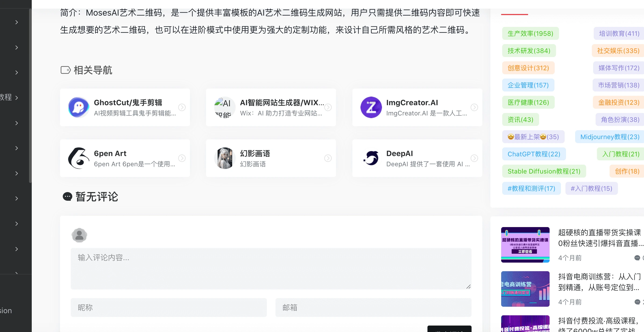This screenshot has height=332, width=644.
Task: Click the DeepAI dolphin logo icon
Action: 371,158
